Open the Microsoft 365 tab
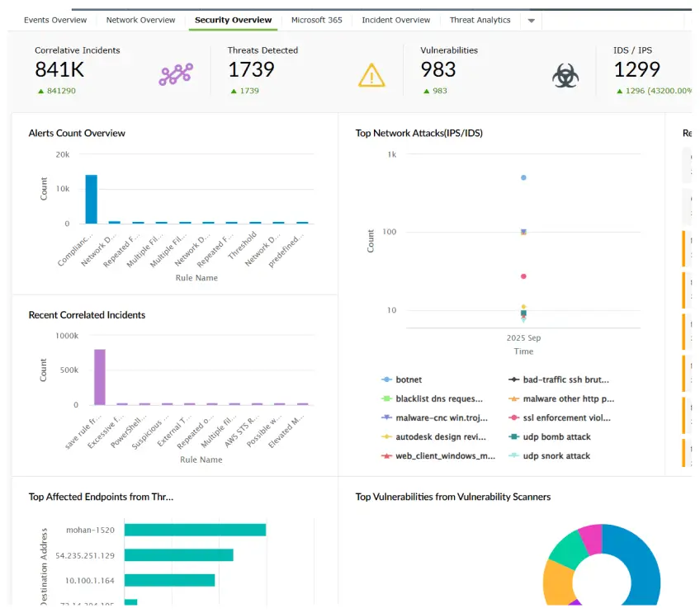The height and width of the screenshot is (613, 700). click(x=317, y=20)
